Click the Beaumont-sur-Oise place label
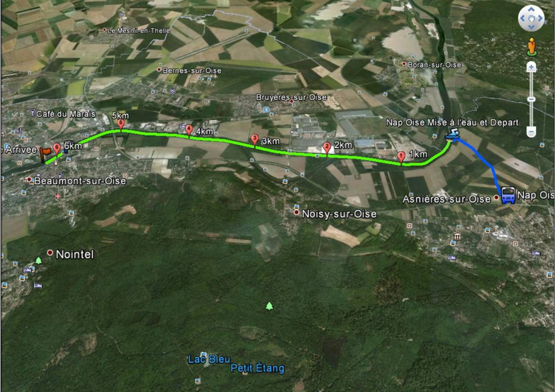The width and height of the screenshot is (560, 392). click(80, 181)
